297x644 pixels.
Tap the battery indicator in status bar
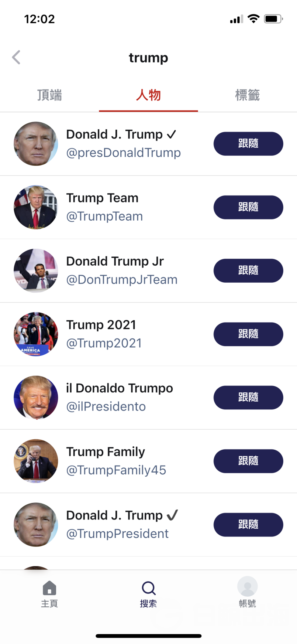pyautogui.click(x=273, y=19)
